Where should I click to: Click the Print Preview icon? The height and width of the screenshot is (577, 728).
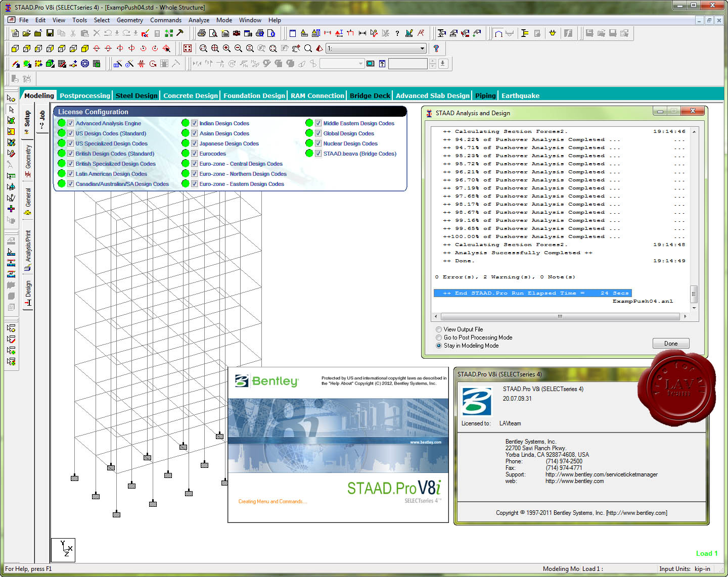pos(213,33)
